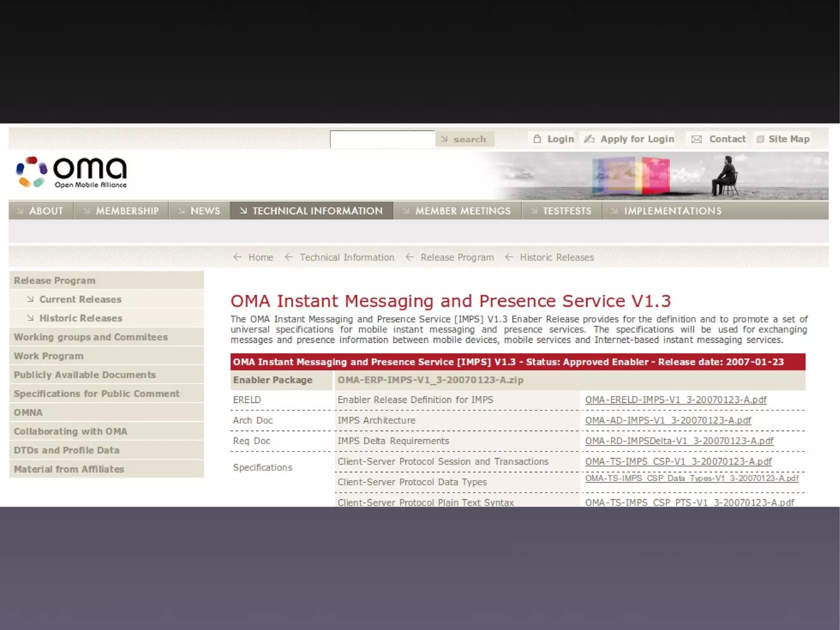Open the OMA-AD-IMPS architecture PDF link

(668, 420)
